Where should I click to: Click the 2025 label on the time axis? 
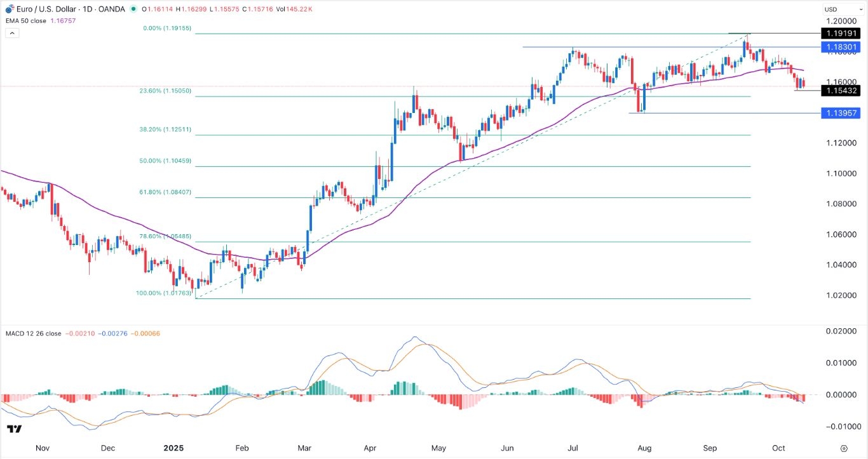point(174,448)
